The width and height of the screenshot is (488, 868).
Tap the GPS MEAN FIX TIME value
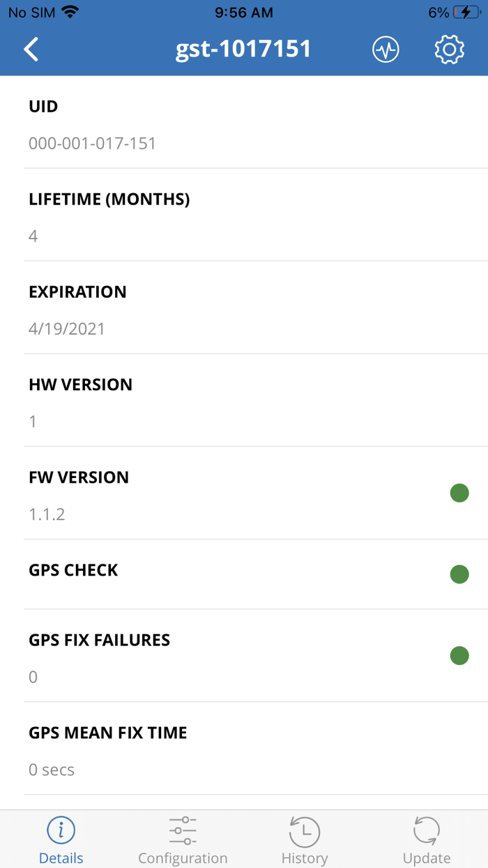[x=52, y=769]
